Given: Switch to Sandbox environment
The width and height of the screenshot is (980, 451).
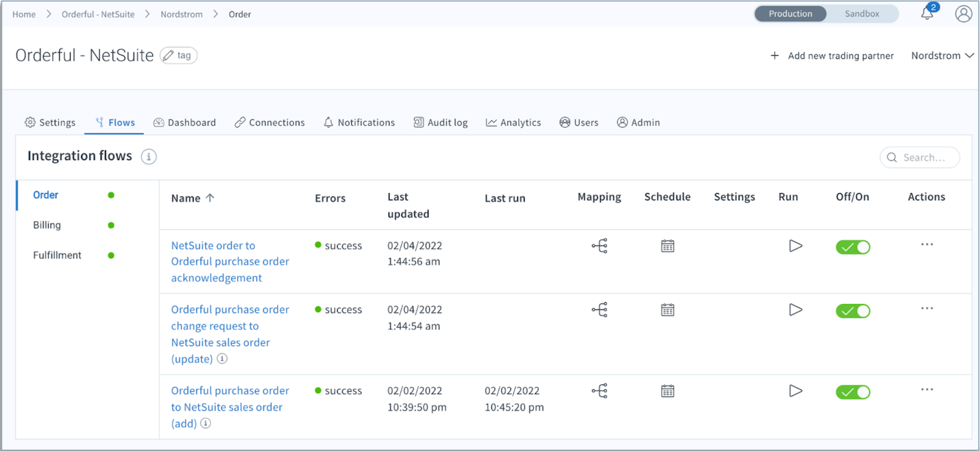Looking at the screenshot, I should point(862,14).
